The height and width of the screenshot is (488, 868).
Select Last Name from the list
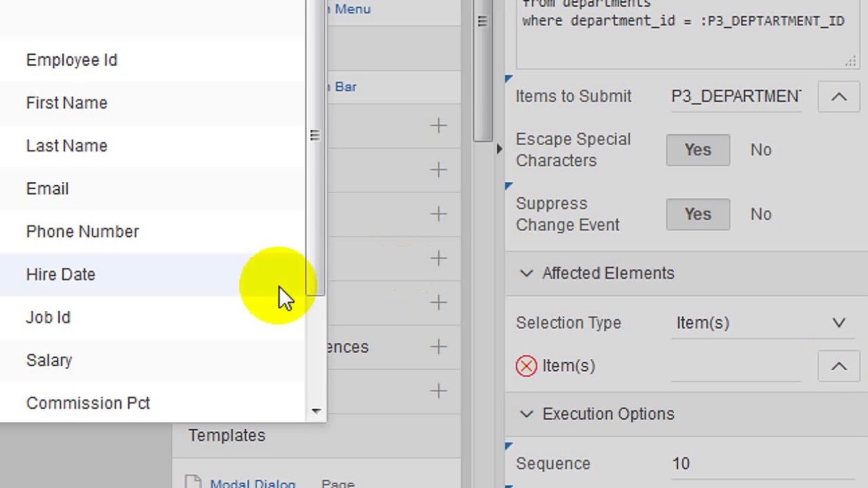tap(153, 146)
